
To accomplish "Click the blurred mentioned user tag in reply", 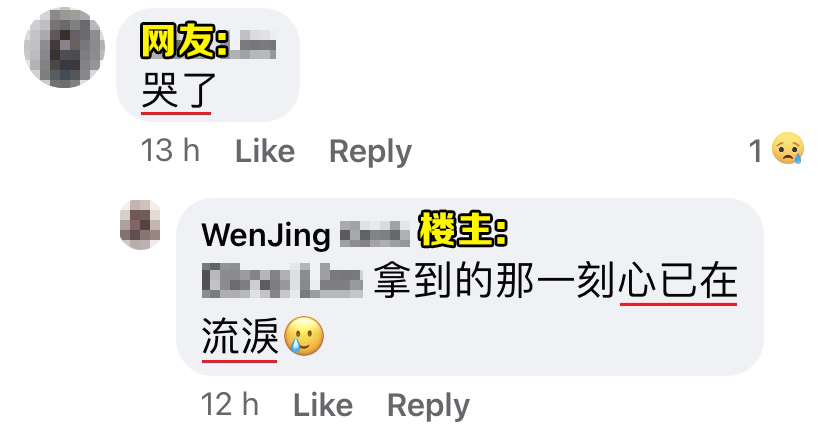I will (x=282, y=281).
